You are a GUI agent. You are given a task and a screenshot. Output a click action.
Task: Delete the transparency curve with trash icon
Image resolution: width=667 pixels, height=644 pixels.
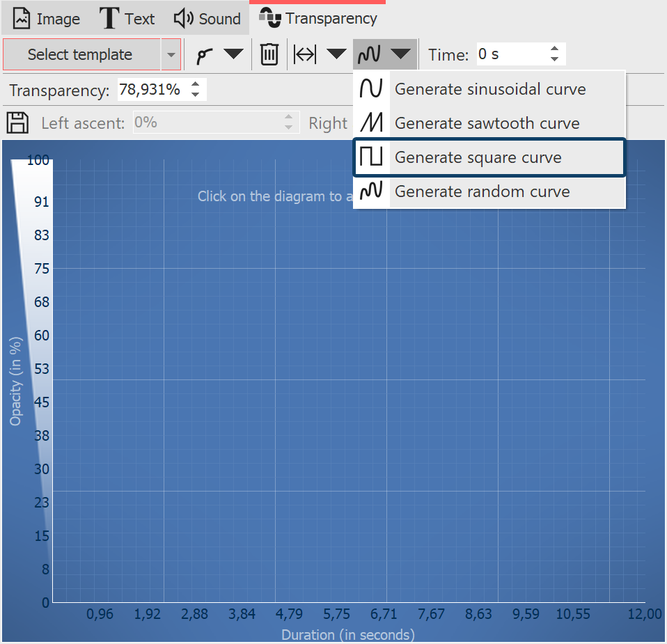coord(269,54)
